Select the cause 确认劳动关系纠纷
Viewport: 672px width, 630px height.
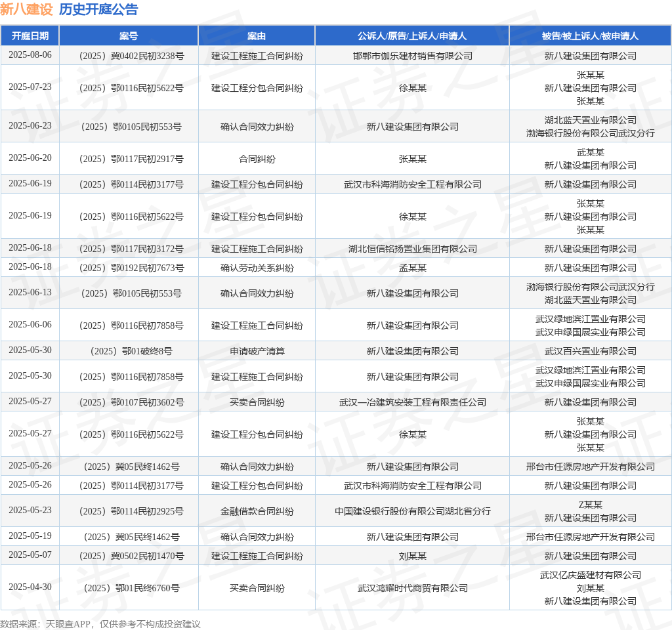(x=257, y=268)
